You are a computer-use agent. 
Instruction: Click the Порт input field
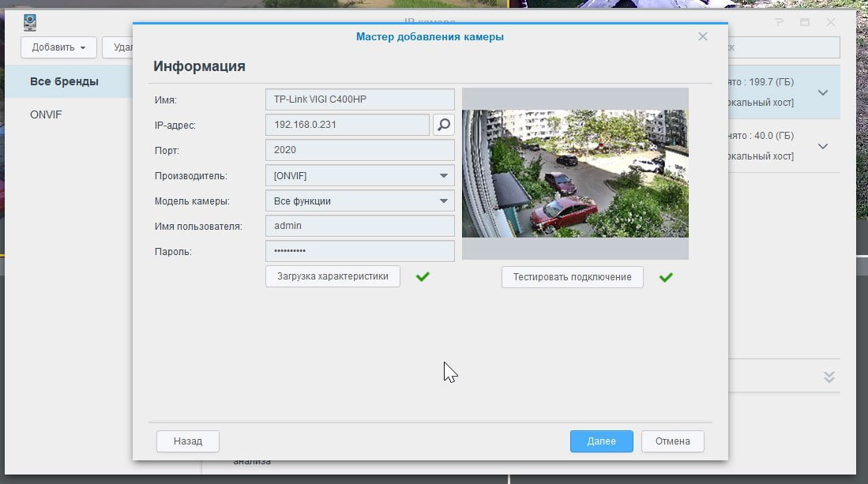[x=360, y=150]
